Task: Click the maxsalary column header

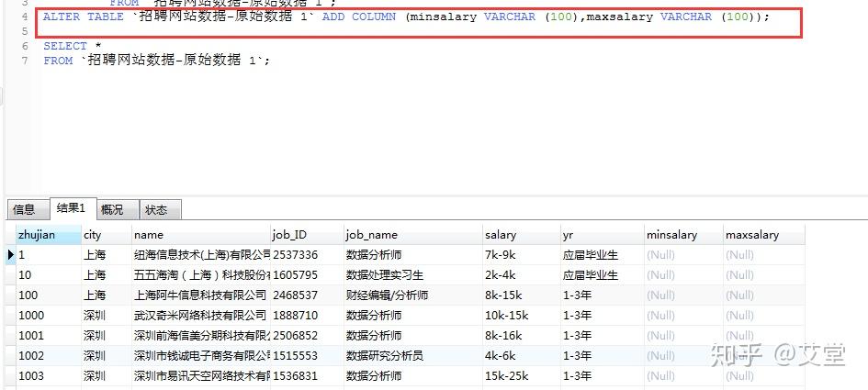Action: tap(764, 235)
